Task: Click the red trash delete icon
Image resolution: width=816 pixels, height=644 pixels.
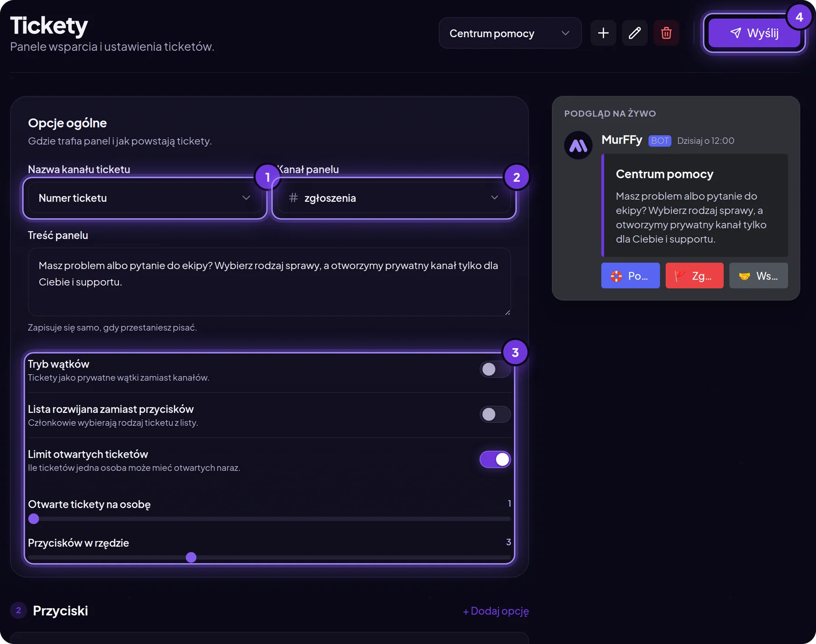Action: click(x=666, y=33)
